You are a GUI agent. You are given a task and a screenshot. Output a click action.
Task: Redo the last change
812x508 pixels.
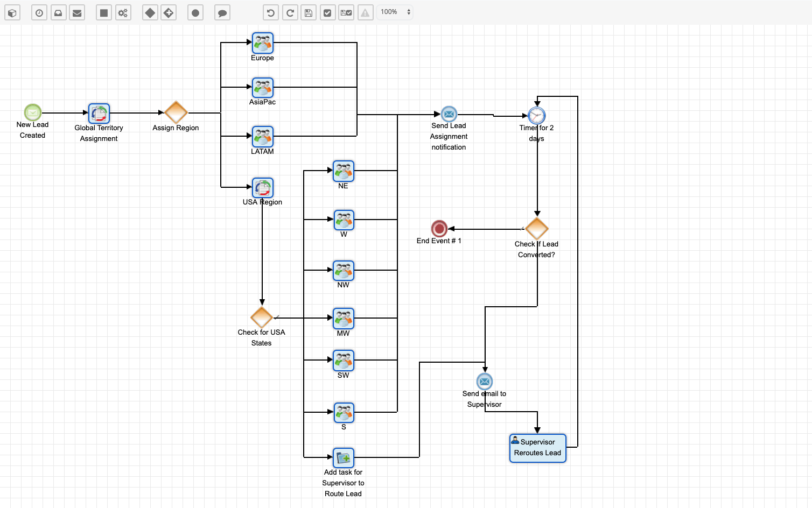tap(290, 13)
